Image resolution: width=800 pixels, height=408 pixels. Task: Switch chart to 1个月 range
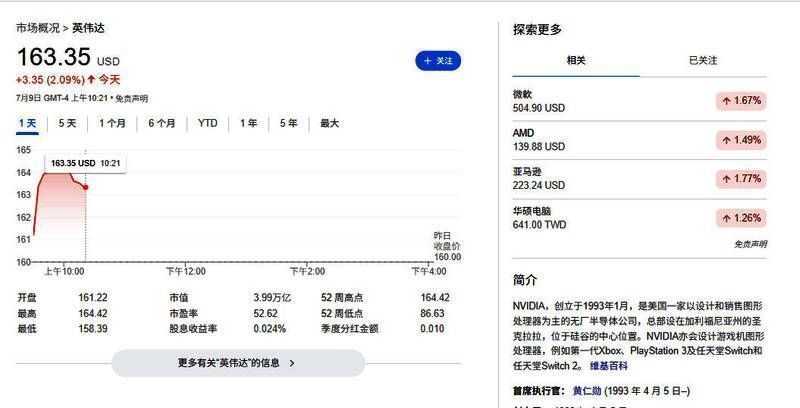[x=112, y=124]
